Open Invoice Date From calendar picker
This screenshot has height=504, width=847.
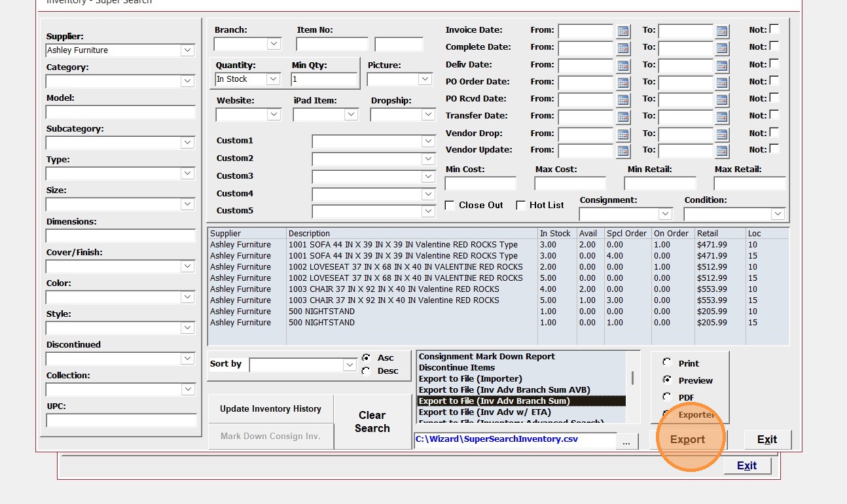[x=622, y=31]
